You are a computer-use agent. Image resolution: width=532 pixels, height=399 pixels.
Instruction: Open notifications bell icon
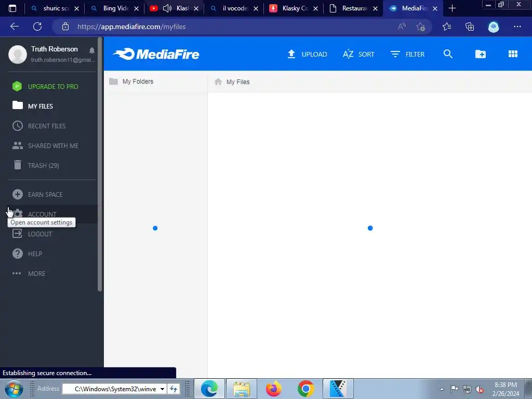(x=91, y=50)
